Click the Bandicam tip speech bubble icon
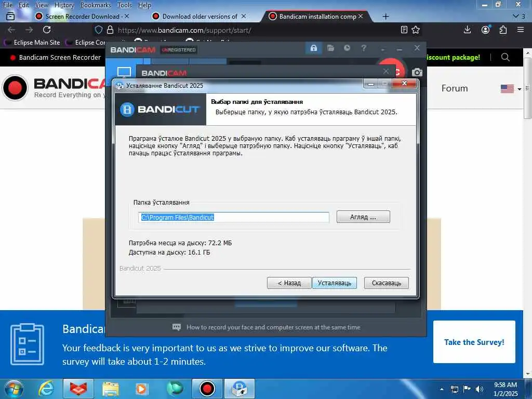The height and width of the screenshot is (399, 532). (x=177, y=327)
